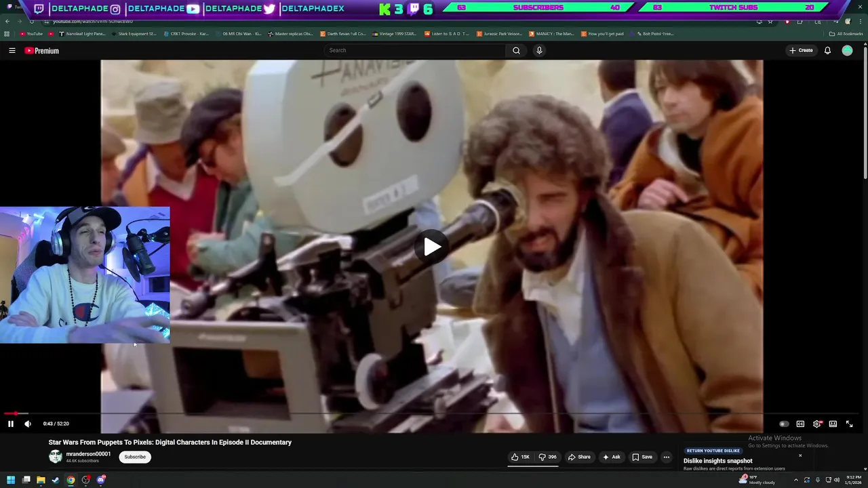868x488 pixels.
Task: Open the Listen to S A D T bookmark
Action: [x=448, y=34]
